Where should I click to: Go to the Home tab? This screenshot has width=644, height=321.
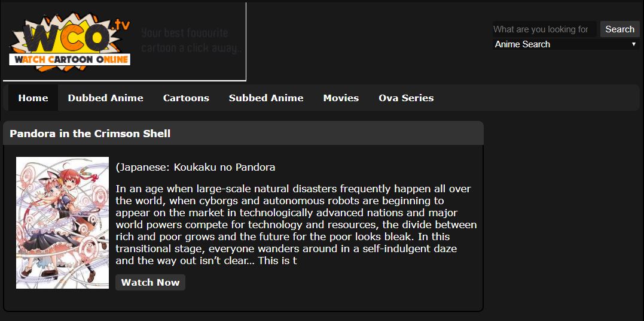pyautogui.click(x=33, y=98)
